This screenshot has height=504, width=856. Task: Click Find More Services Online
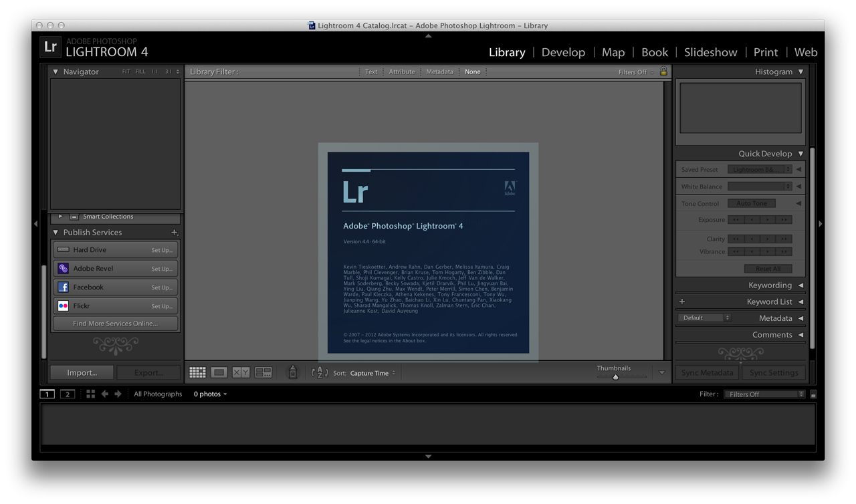click(115, 324)
